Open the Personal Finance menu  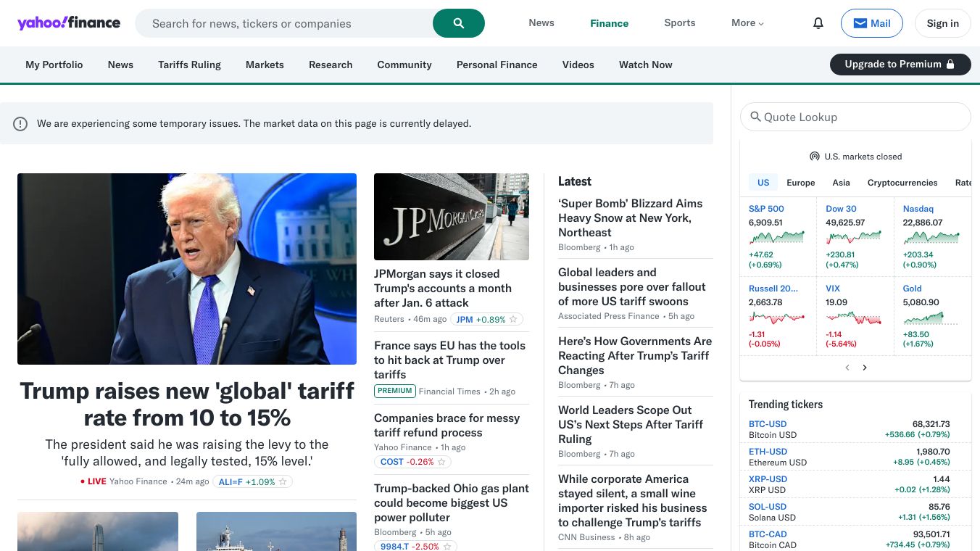(497, 65)
